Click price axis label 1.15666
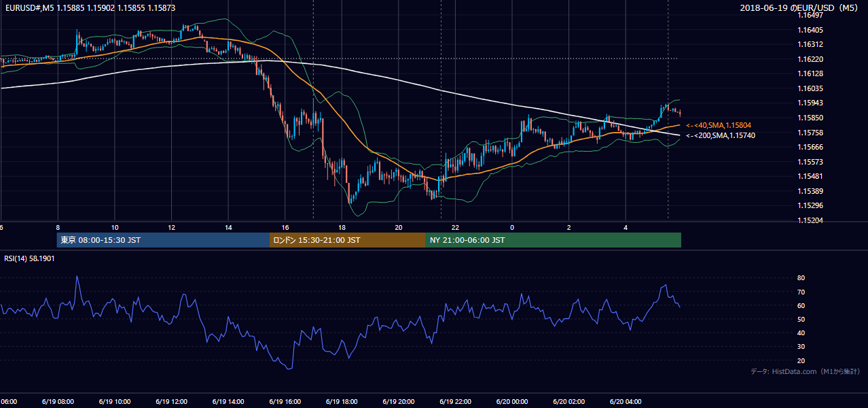 click(x=810, y=147)
